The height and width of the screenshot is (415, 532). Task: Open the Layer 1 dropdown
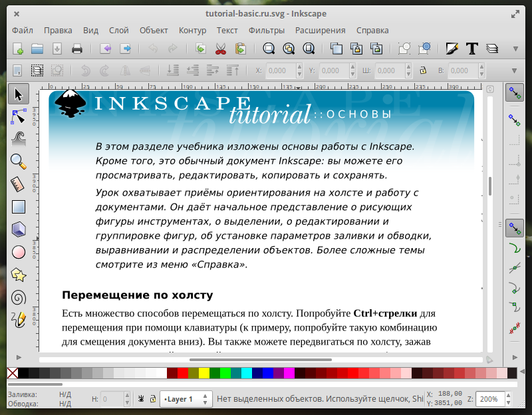(186, 399)
